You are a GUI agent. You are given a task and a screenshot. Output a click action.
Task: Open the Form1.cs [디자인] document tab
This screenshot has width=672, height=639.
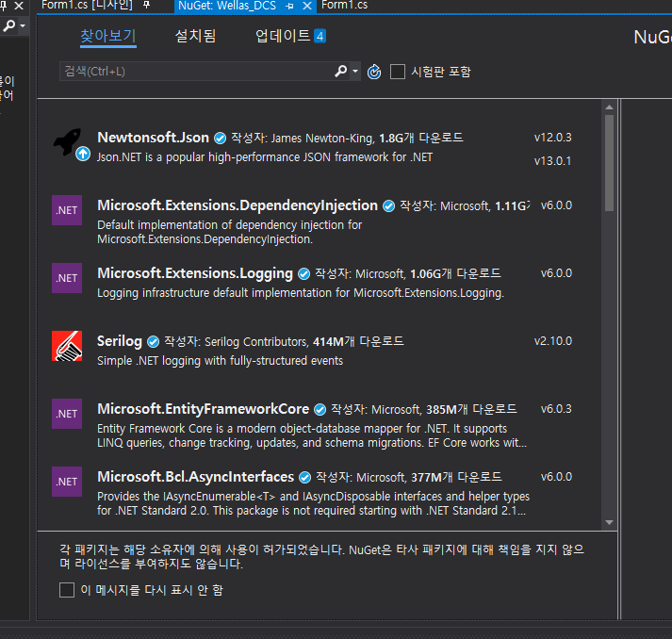pyautogui.click(x=87, y=5)
